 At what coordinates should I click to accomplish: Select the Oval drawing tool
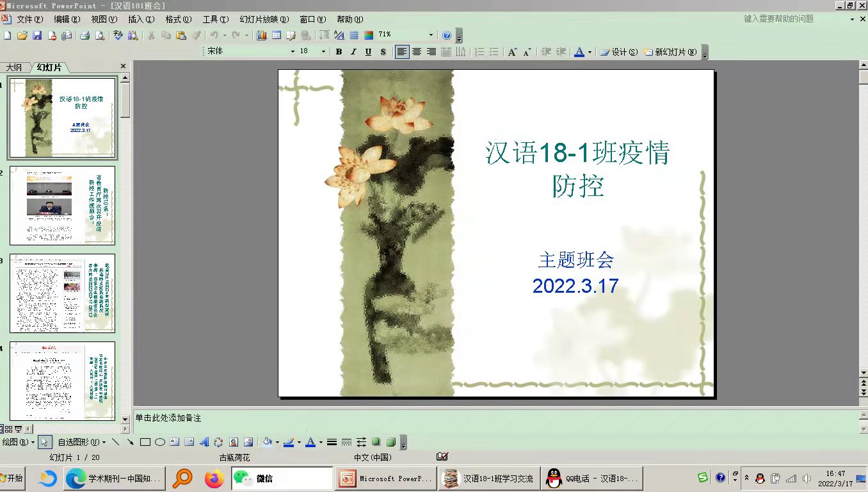coord(160,442)
